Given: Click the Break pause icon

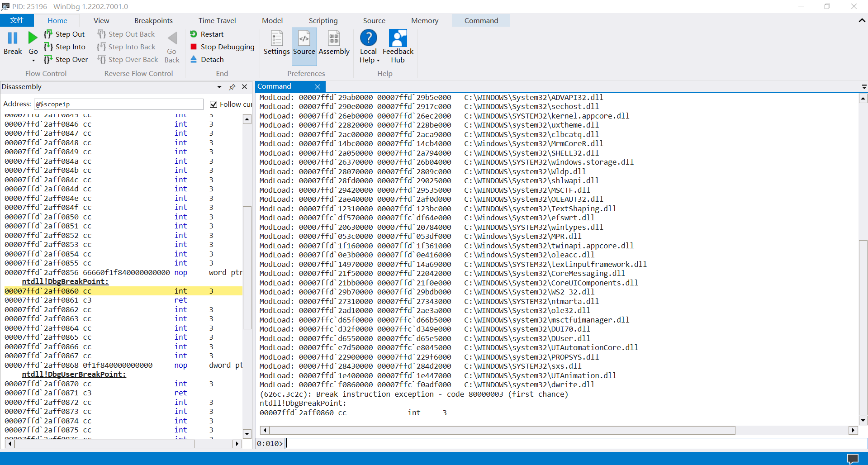Looking at the screenshot, I should [x=13, y=38].
